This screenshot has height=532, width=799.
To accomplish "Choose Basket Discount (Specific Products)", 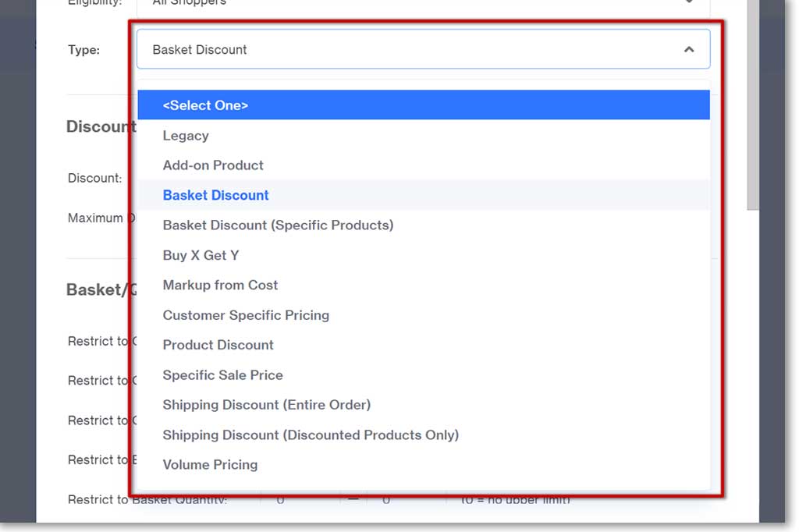I will (424, 225).
